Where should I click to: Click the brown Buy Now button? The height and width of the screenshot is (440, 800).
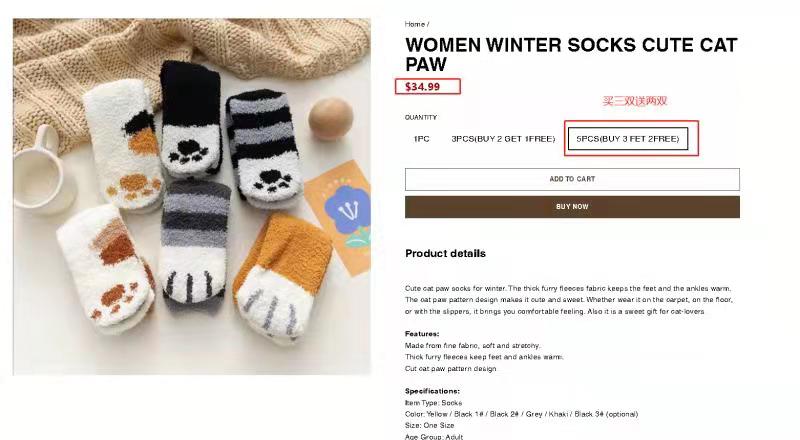[572, 207]
